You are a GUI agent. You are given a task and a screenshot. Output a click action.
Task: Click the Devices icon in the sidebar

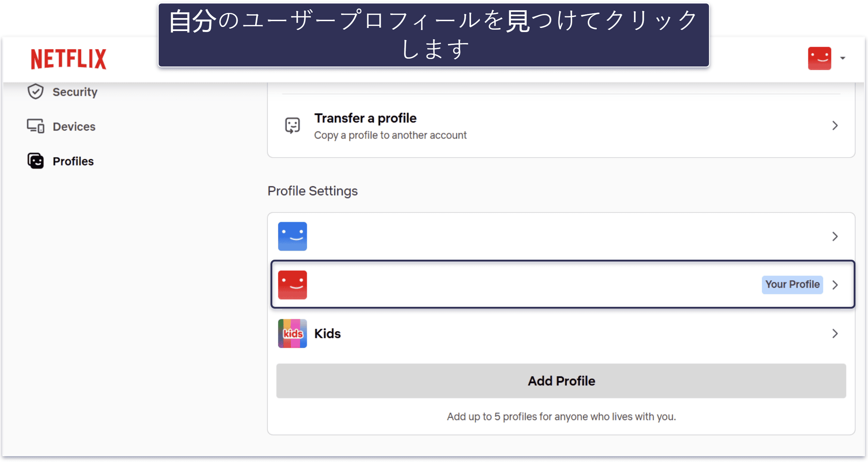point(35,126)
